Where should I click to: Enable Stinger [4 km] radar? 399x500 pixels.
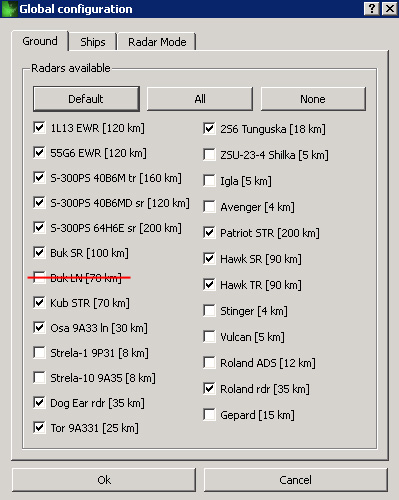209,311
